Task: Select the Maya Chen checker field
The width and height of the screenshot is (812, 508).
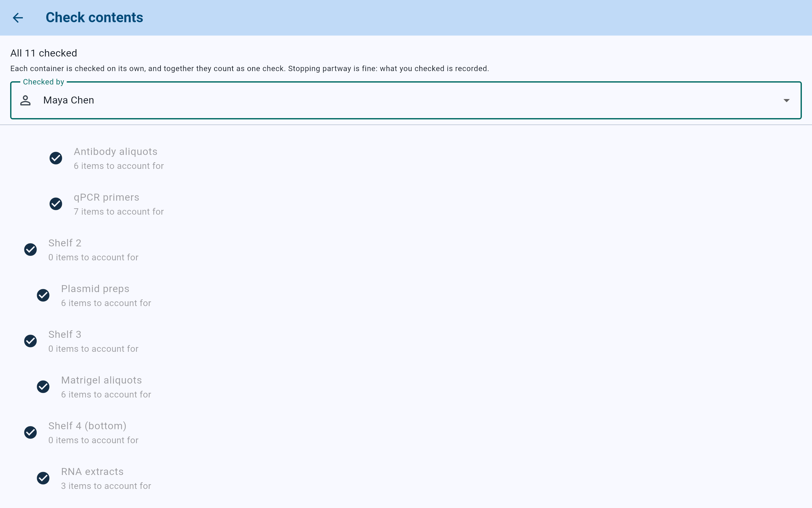Action: coord(406,100)
